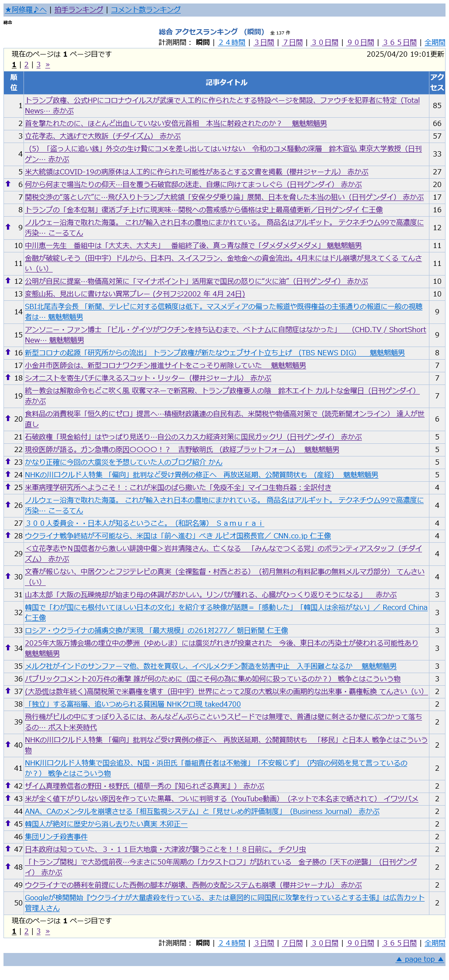This screenshot has width=449, height=980.
Task: Click the access count 85 for rank 1
Action: 437,105
